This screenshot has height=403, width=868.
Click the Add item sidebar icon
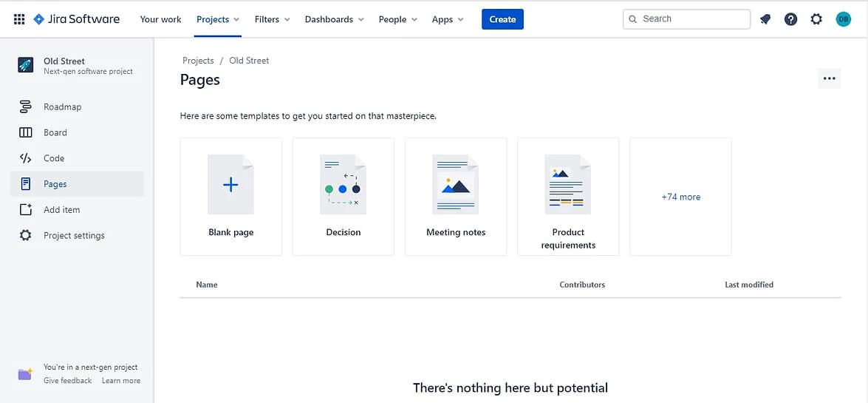coord(26,210)
